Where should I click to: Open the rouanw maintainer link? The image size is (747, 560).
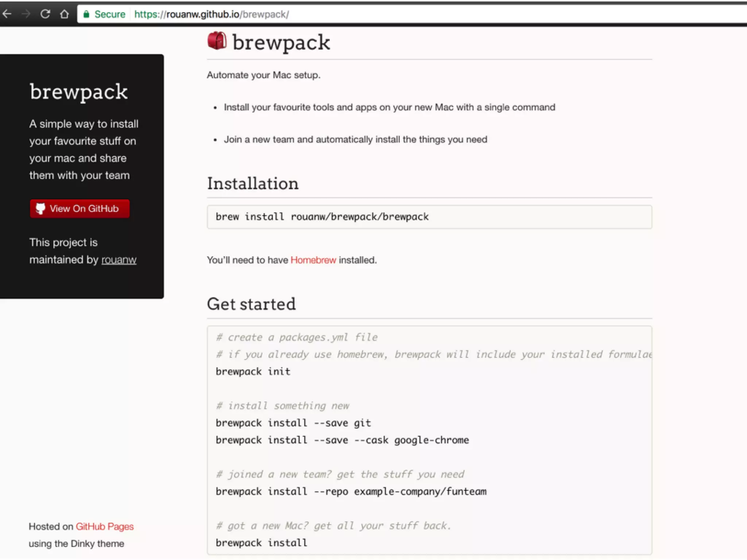tap(119, 260)
